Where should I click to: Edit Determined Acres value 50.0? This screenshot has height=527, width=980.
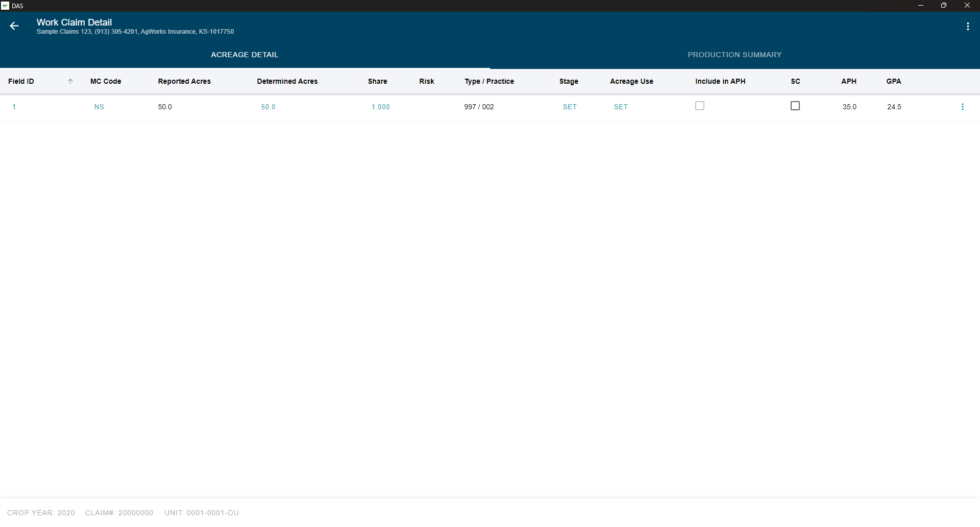[x=268, y=107]
